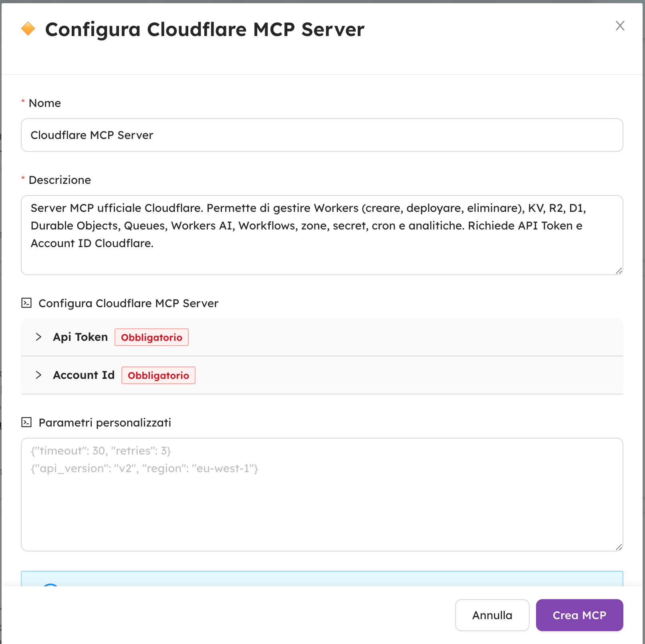Click the terminal icon beside the Configura Cloudflare section
Image resolution: width=645 pixels, height=644 pixels.
click(26, 303)
